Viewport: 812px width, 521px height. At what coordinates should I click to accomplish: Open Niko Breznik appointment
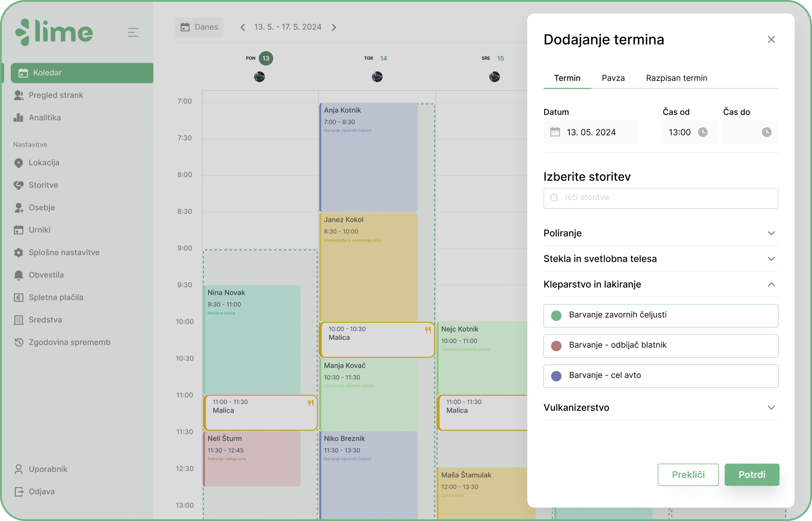tap(369, 475)
